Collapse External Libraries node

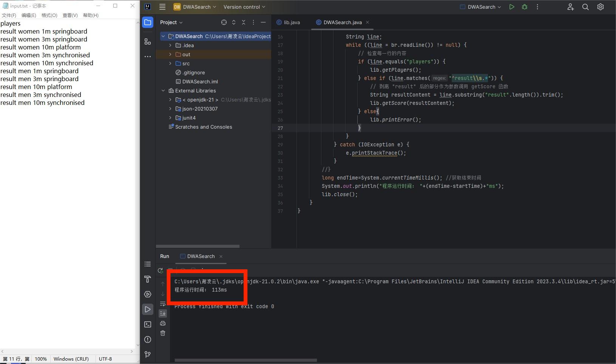(x=163, y=91)
